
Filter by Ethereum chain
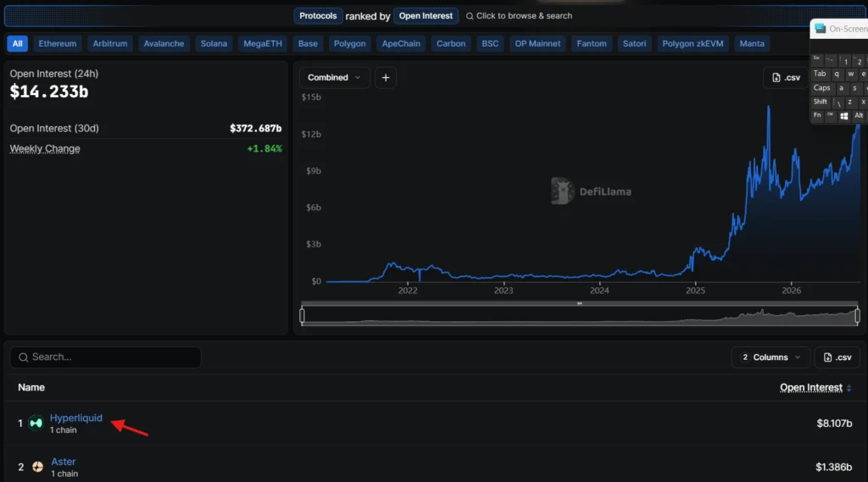tap(58, 44)
